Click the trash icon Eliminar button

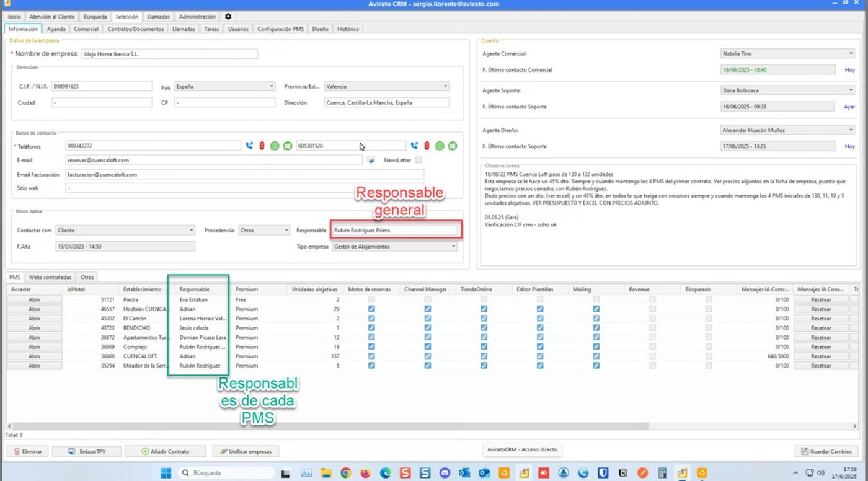tap(29, 451)
